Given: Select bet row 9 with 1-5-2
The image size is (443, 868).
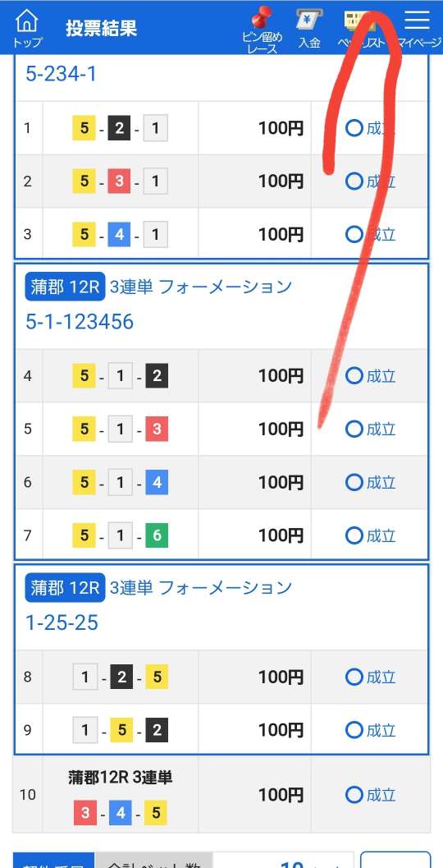Looking at the screenshot, I should [221, 730].
